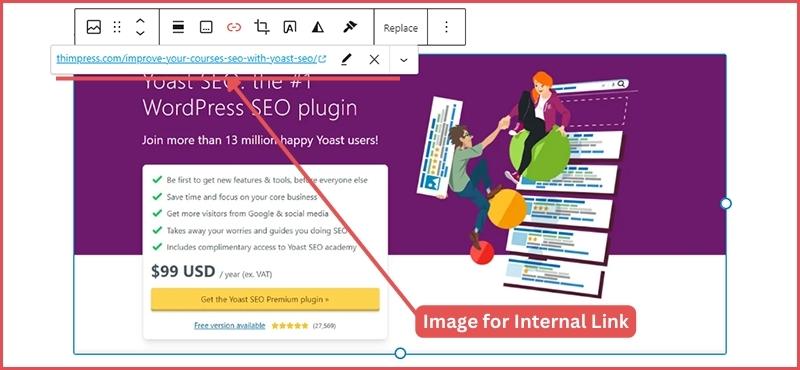The image size is (800, 370).
Task: Add a caption using the caption icon
Action: tap(206, 28)
